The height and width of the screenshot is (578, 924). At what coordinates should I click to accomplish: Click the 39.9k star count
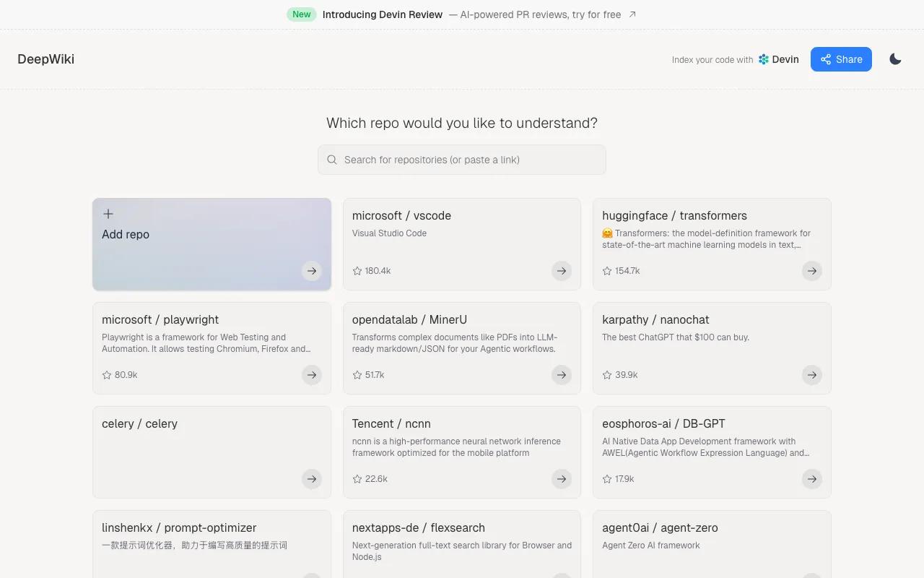pos(627,375)
